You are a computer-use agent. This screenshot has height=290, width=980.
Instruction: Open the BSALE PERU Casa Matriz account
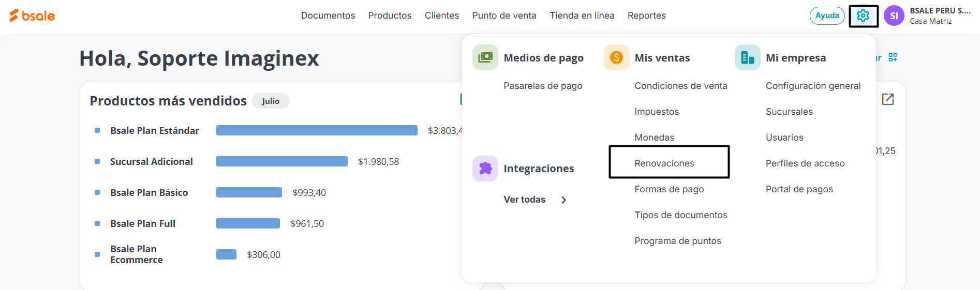click(940, 16)
